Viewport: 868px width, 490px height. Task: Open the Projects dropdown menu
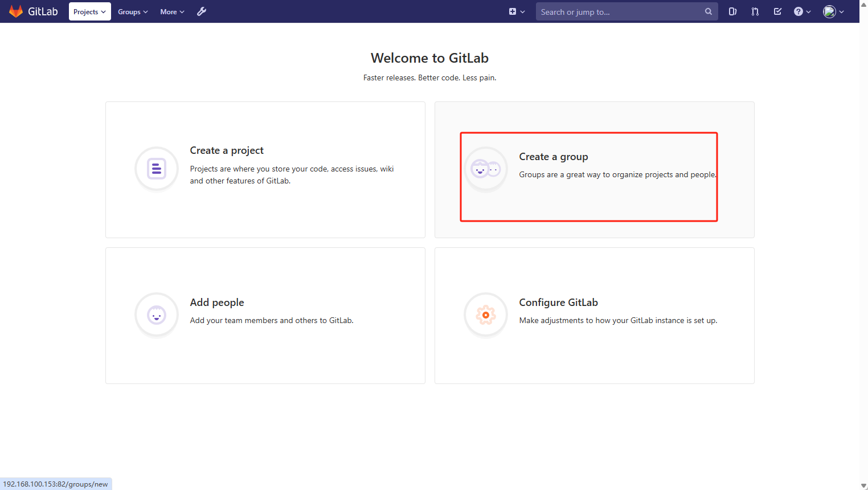point(89,11)
